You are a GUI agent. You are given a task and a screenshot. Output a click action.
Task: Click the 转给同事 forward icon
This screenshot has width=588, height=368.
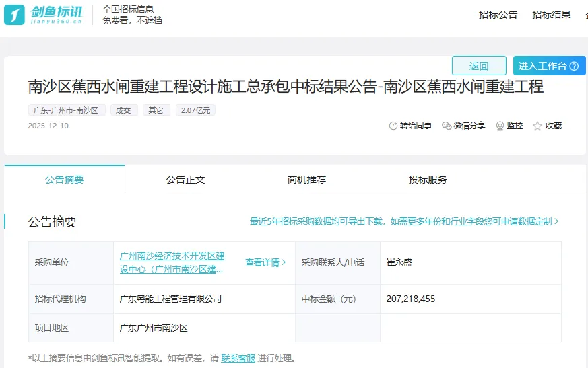coord(393,126)
